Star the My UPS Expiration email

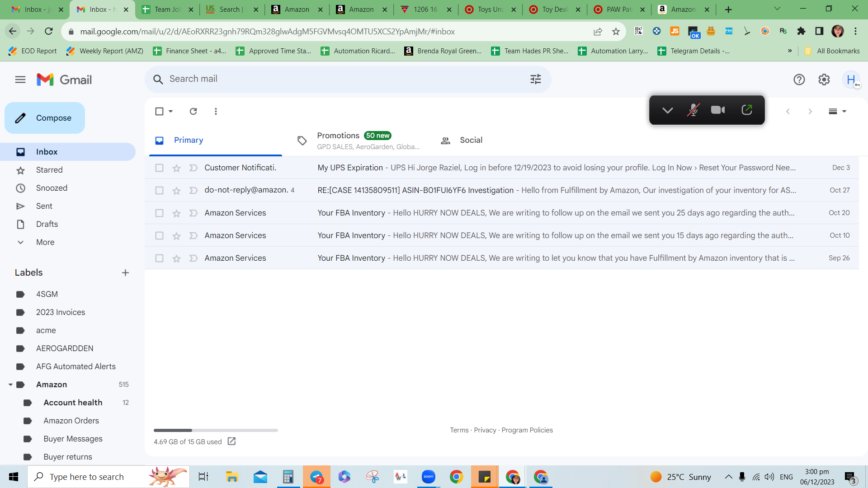(x=176, y=168)
